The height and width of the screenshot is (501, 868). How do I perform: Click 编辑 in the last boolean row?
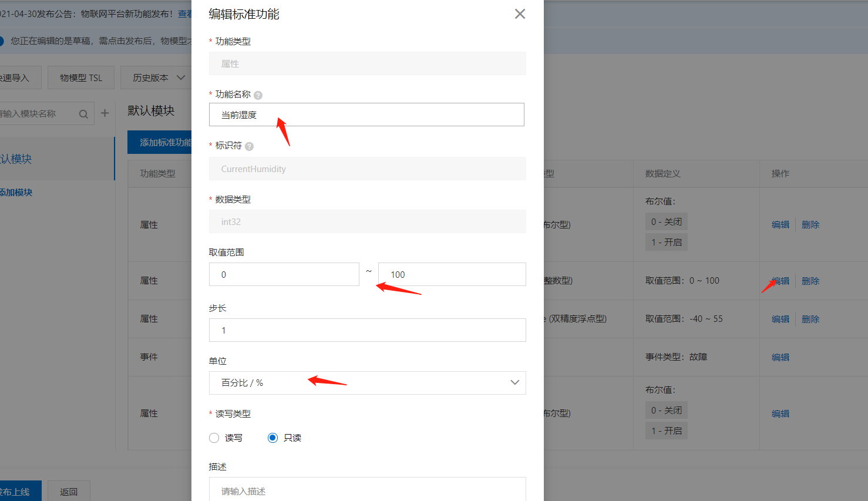[780, 413]
